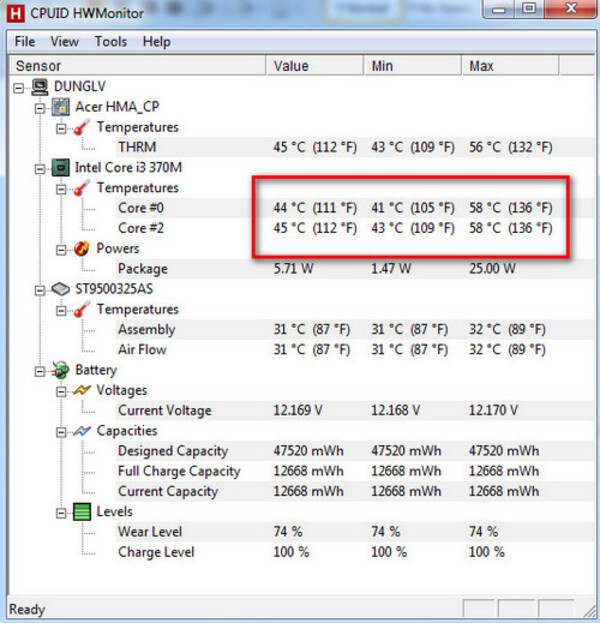This screenshot has height=623, width=600.
Task: Select the Charge Level row
Action: (x=354, y=552)
